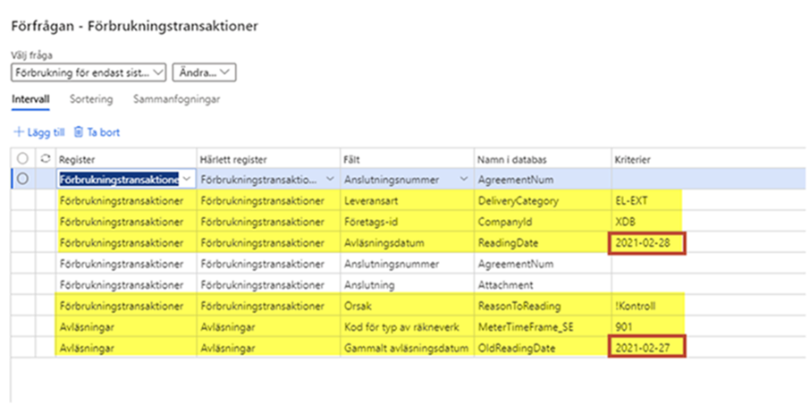This screenshot has width=810, height=405.
Task: Click the ReadingDate criteria 2021-02-28 cell
Action: pos(648,243)
